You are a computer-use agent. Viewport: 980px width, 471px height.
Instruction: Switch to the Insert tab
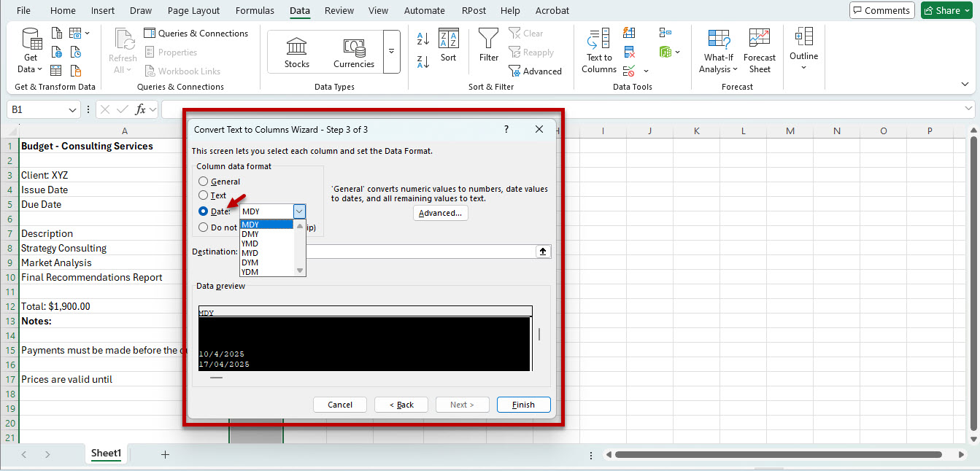point(103,10)
